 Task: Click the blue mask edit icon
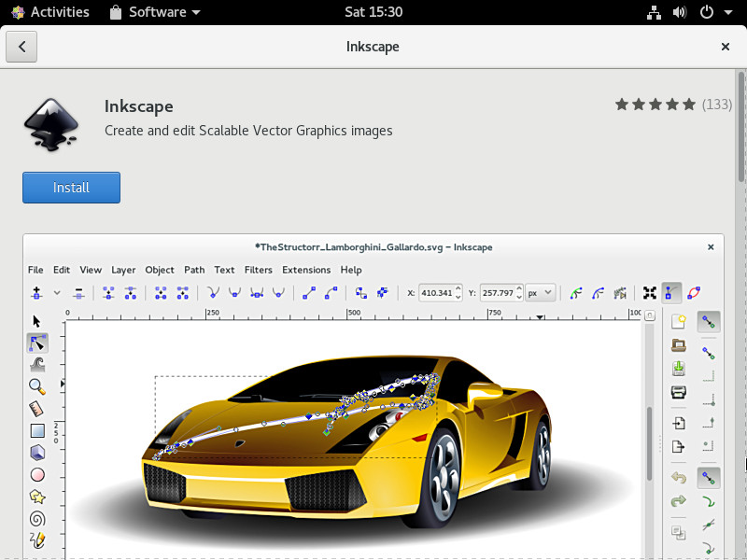coord(598,293)
